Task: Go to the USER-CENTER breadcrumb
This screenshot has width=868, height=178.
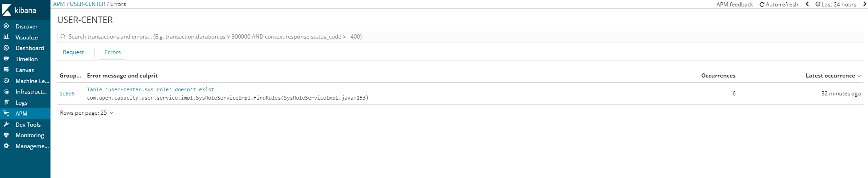Action: (88, 4)
